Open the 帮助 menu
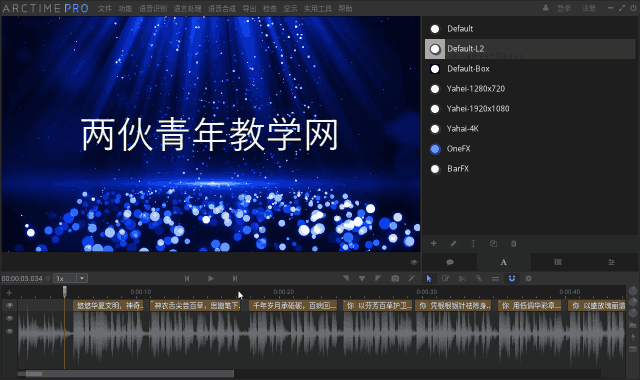Image resolution: width=640 pixels, height=380 pixels. tap(345, 9)
